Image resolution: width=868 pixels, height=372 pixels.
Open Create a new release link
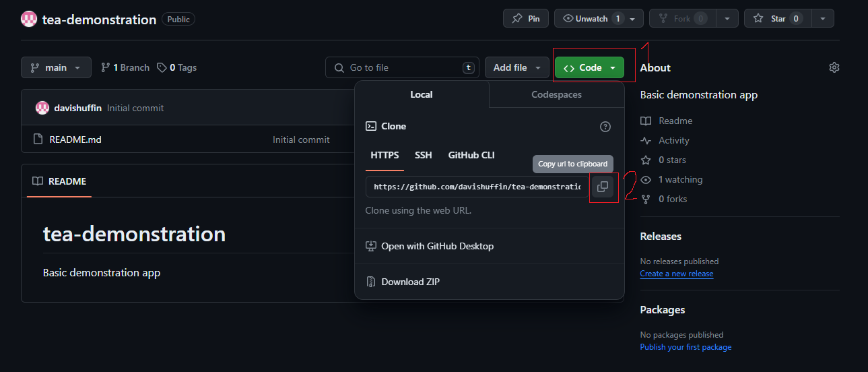(x=677, y=274)
